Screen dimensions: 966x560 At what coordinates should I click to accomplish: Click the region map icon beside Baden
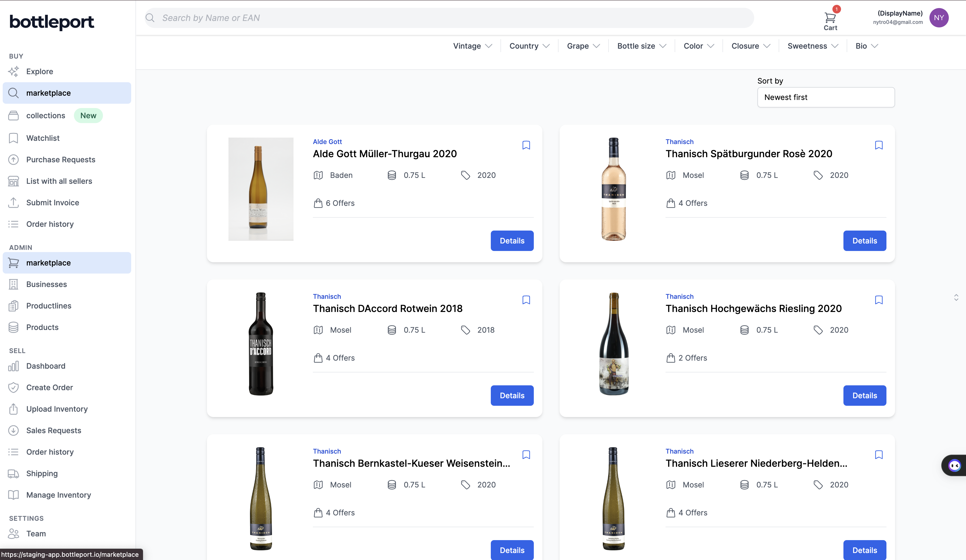[x=318, y=175]
